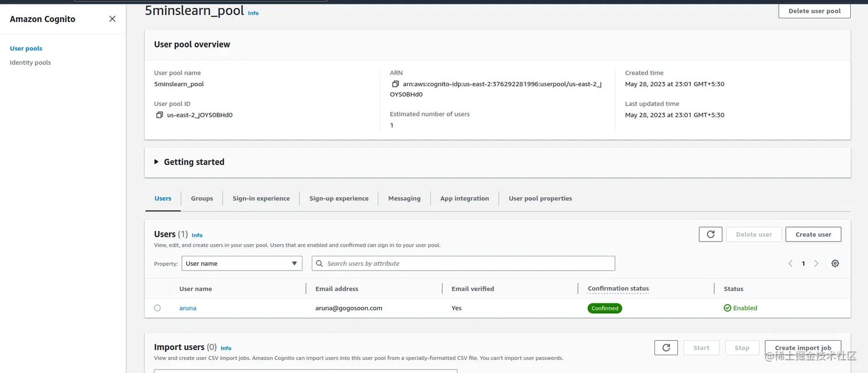
Task: Click the Status column header
Action: coord(734,289)
